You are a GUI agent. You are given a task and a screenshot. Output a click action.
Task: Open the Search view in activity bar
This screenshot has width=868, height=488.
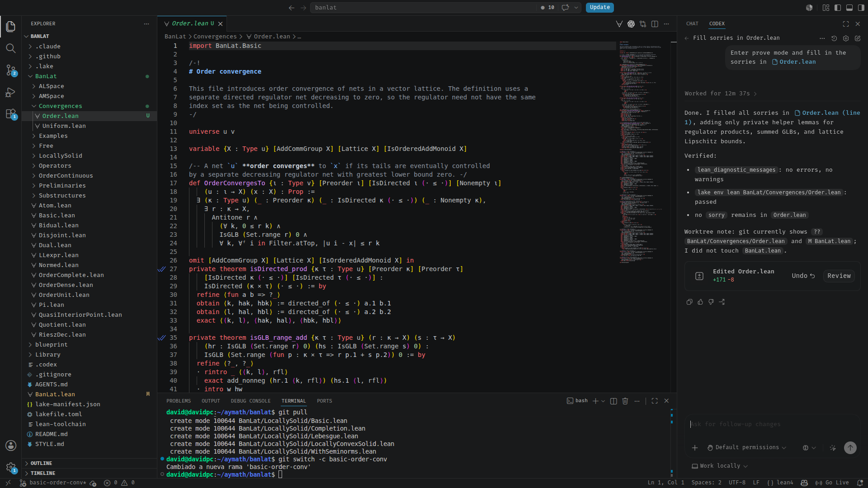coord(11,48)
